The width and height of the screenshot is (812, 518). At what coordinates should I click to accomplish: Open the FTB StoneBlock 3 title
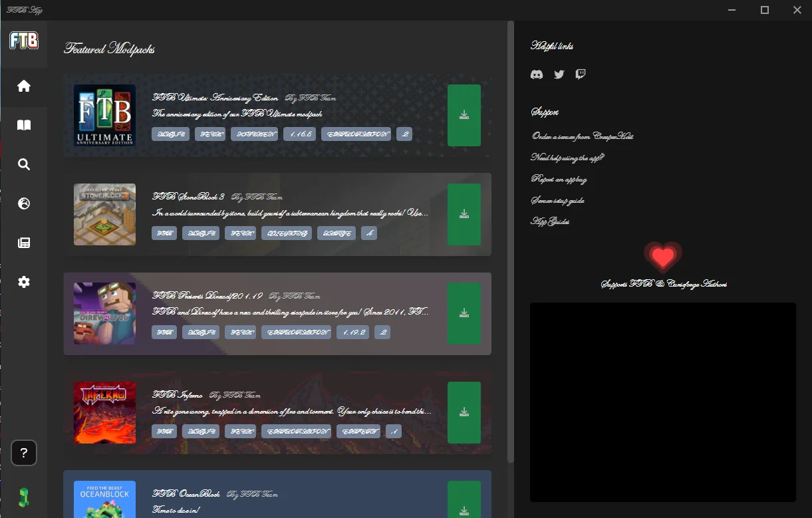coord(189,197)
